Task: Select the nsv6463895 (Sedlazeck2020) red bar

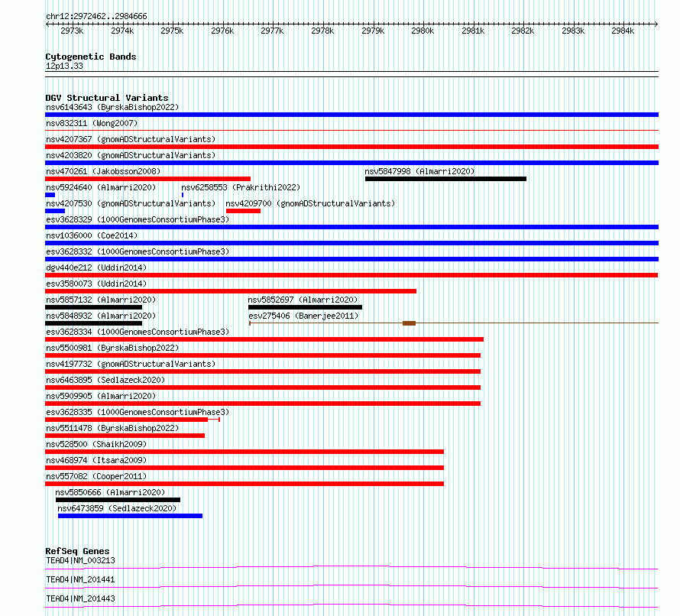Action: [263, 387]
